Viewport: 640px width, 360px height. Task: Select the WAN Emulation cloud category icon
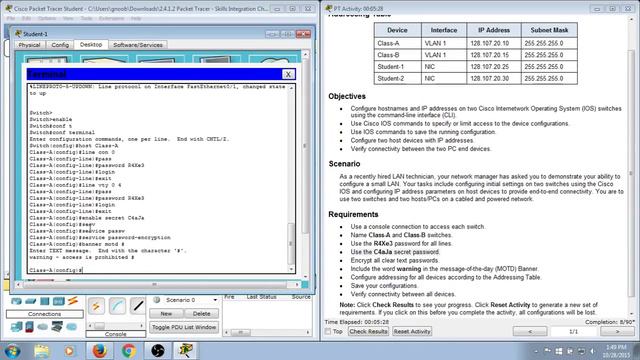pyautogui.click(x=42, y=327)
